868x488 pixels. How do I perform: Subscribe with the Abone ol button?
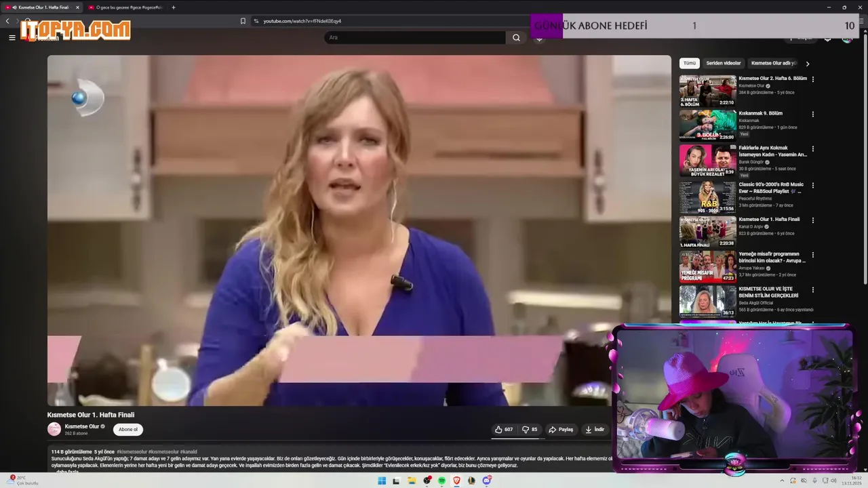(x=127, y=429)
